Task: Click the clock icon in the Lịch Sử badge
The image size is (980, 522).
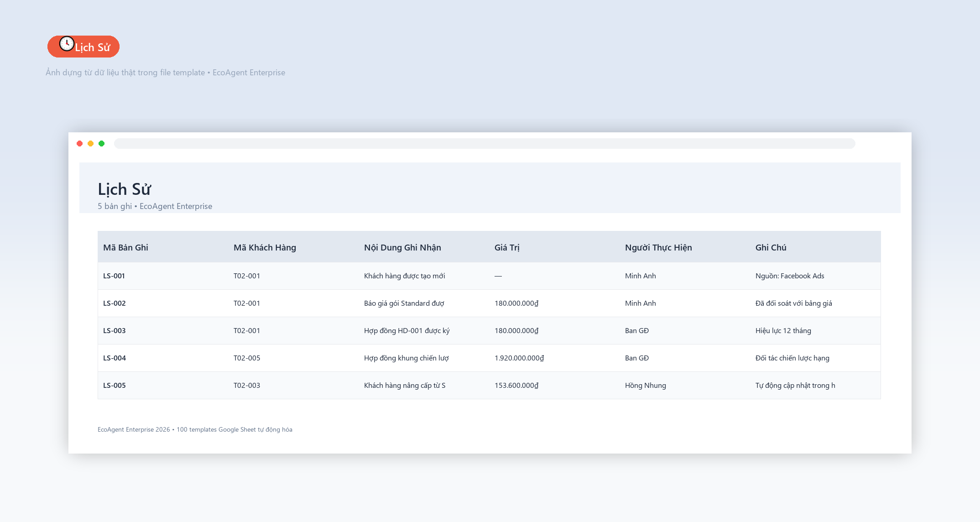Action: (67, 44)
